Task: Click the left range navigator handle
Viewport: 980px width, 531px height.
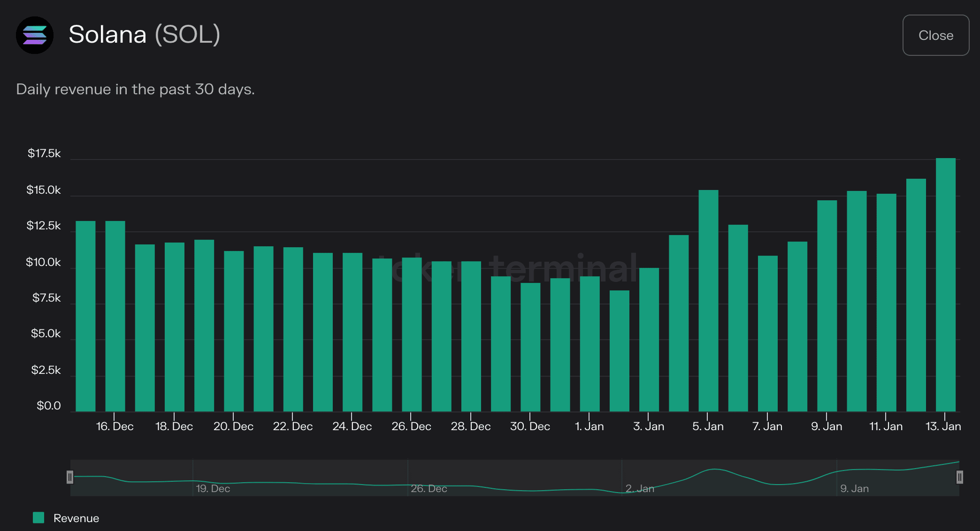Action: tap(70, 477)
